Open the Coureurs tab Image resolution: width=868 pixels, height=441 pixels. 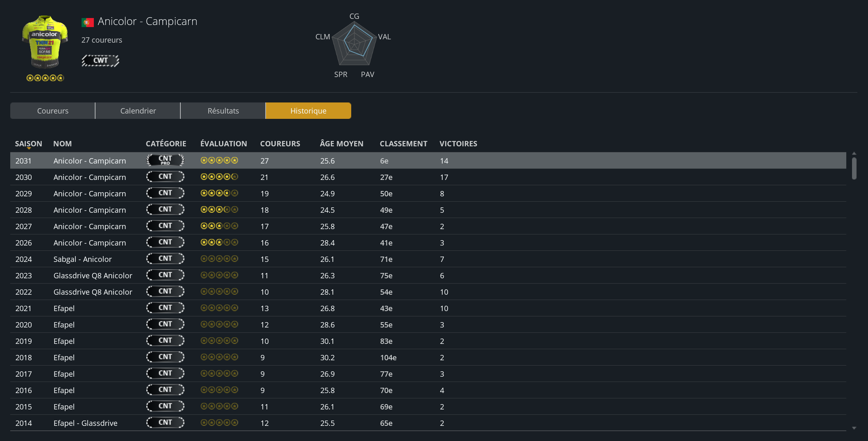53,111
